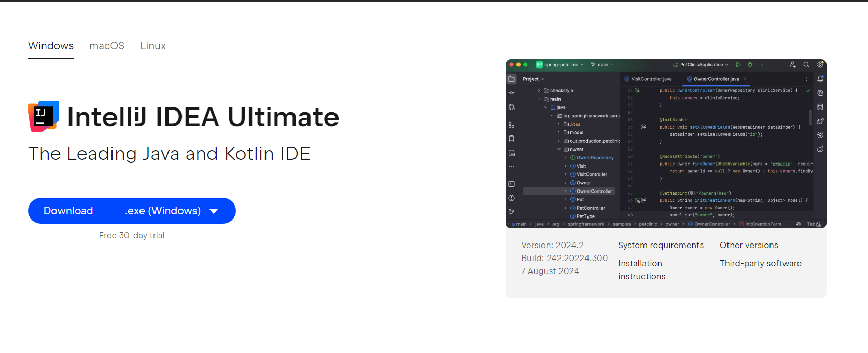This screenshot has height=353, width=868.
Task: Switch to the macOS tab
Action: pos(107,46)
